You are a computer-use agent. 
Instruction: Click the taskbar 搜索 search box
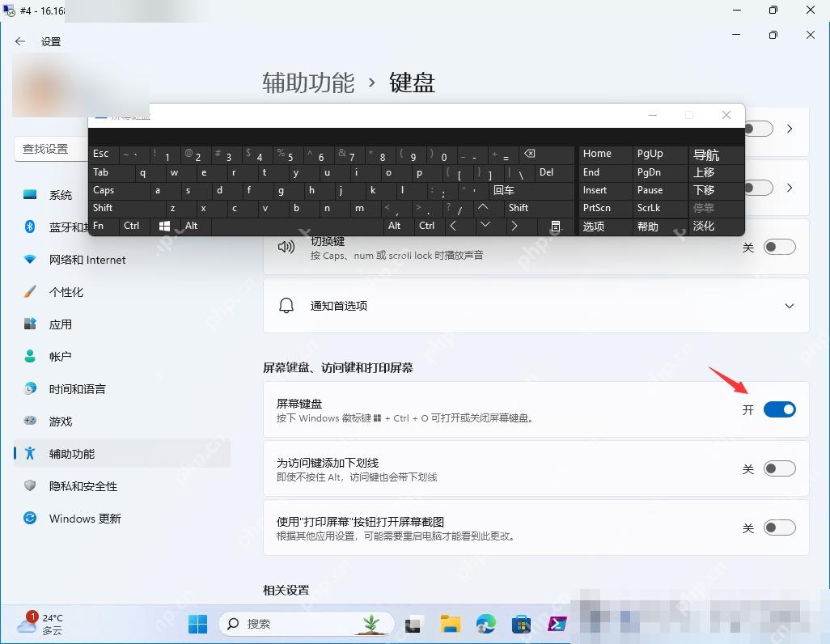tap(307, 624)
